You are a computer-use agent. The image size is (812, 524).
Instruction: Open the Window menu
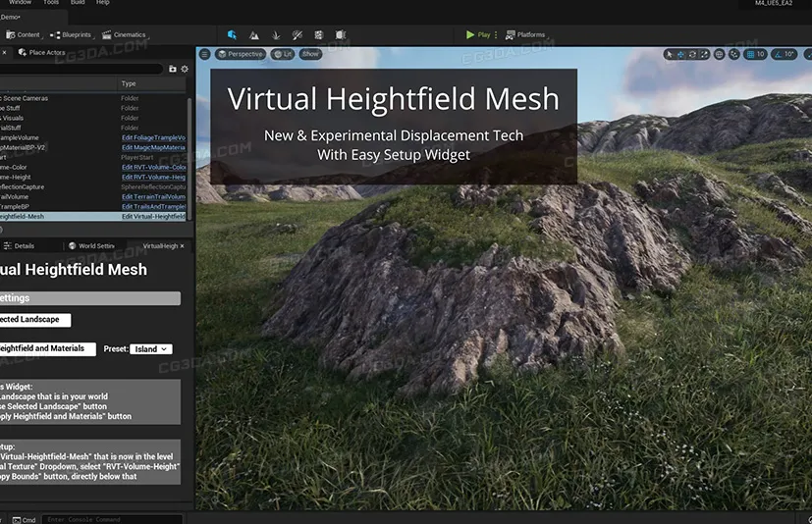pos(20,2)
